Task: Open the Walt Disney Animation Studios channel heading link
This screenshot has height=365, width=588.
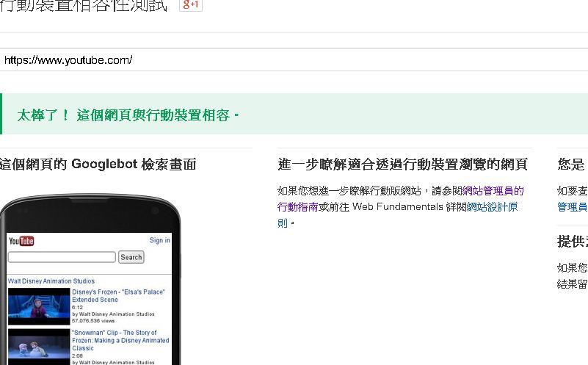Action: coord(51,281)
